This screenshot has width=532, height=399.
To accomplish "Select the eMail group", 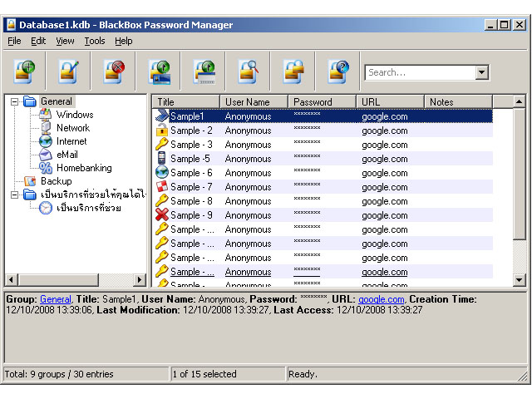I will click(66, 155).
